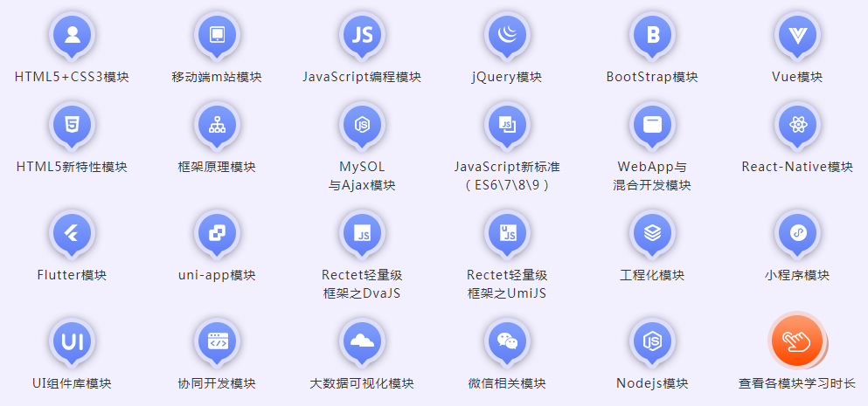Click the HTML5+CSS3模块 label
The width and height of the screenshot is (868, 406).
pos(72,77)
